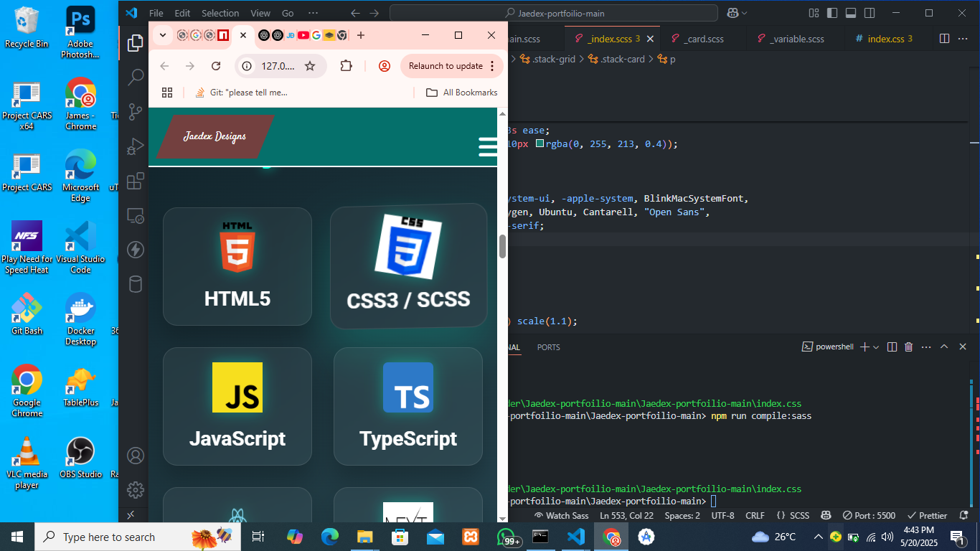Expand hidden VS Code menus ellipsis
The width and height of the screenshot is (980, 551).
point(313,13)
